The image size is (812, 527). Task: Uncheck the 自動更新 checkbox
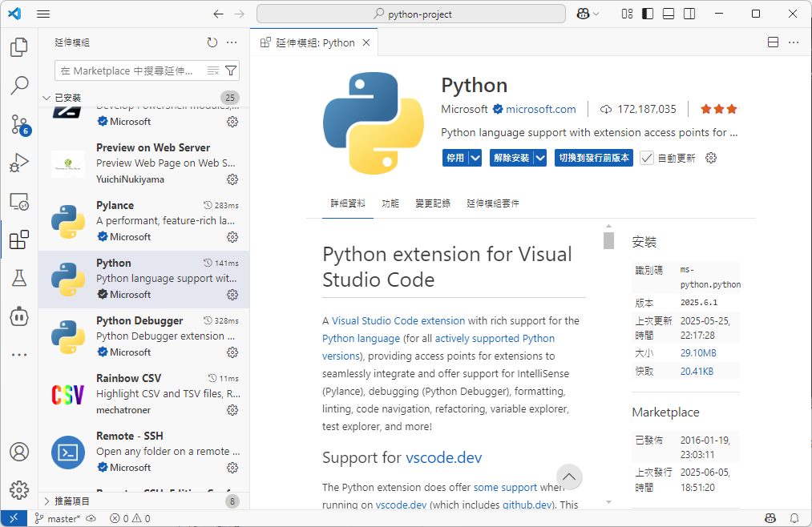[646, 158]
